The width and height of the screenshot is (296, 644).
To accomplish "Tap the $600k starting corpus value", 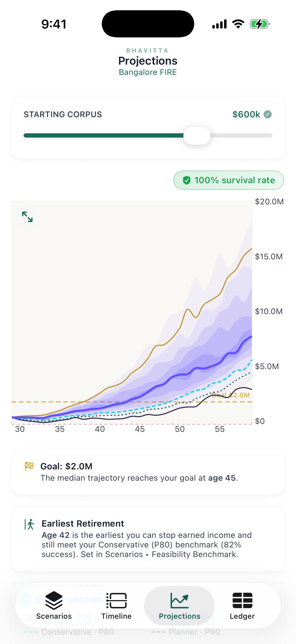I will (246, 114).
